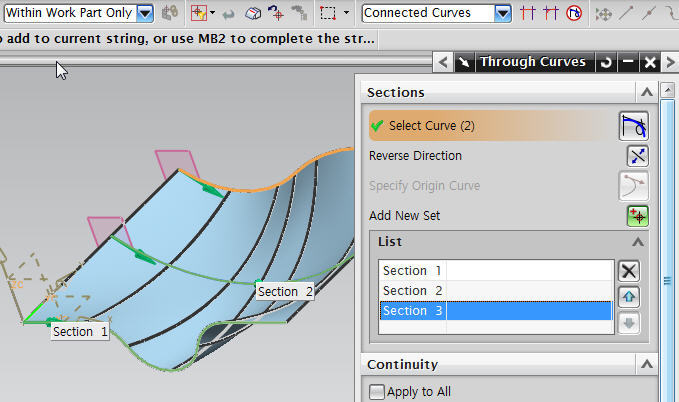Click the selection filter icon with funnel
Image resolution: width=679 pixels, height=402 pixels.
[199, 13]
